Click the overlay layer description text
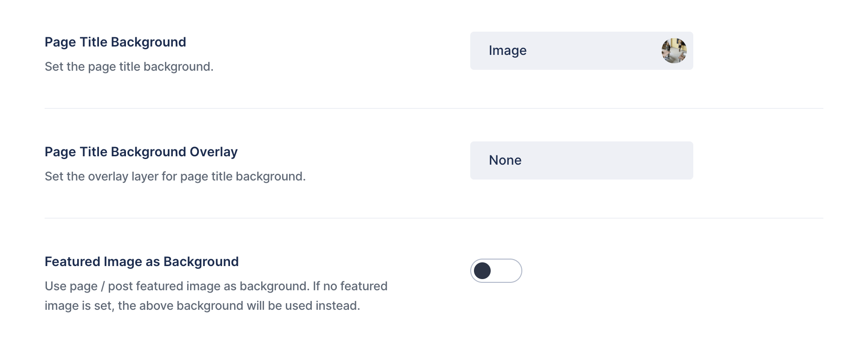 tap(175, 177)
